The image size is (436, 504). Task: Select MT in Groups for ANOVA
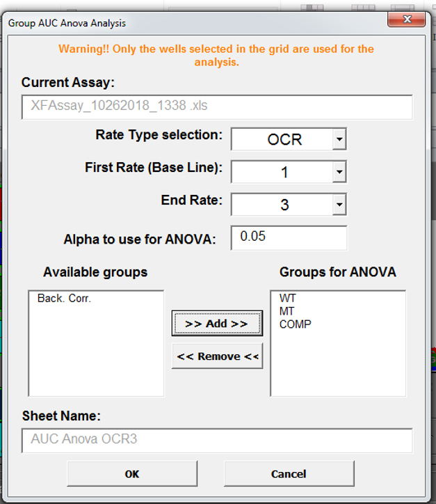pyautogui.click(x=287, y=311)
